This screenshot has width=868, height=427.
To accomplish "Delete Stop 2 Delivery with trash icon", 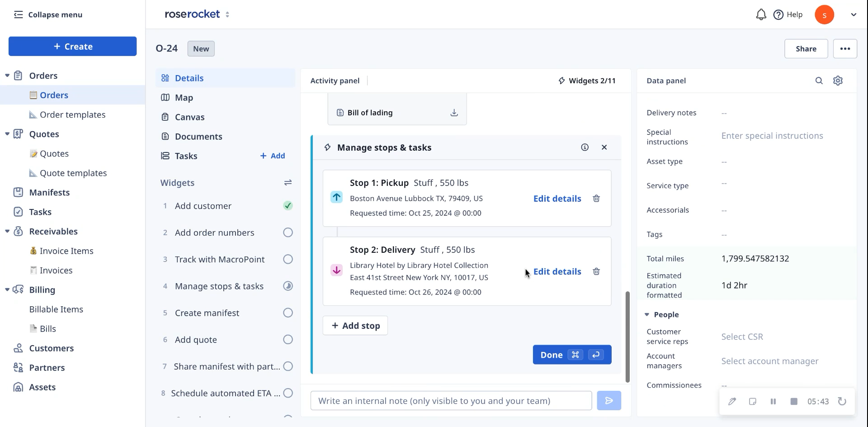I will [x=596, y=271].
